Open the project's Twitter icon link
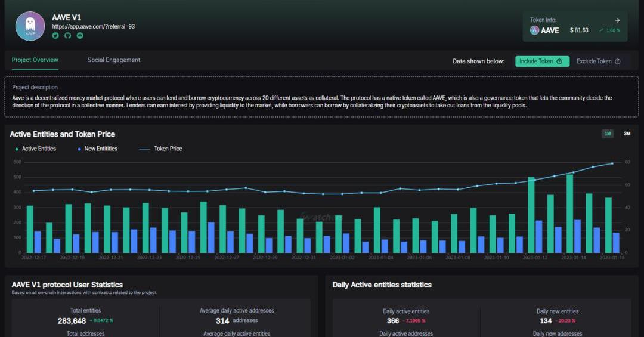The width and height of the screenshot is (644, 337). point(55,36)
